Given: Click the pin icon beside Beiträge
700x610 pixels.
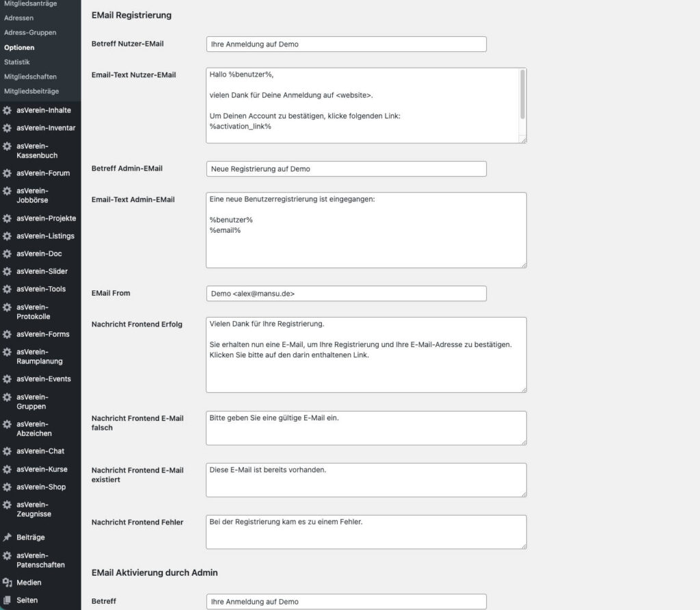Looking at the screenshot, I should tap(8, 538).
